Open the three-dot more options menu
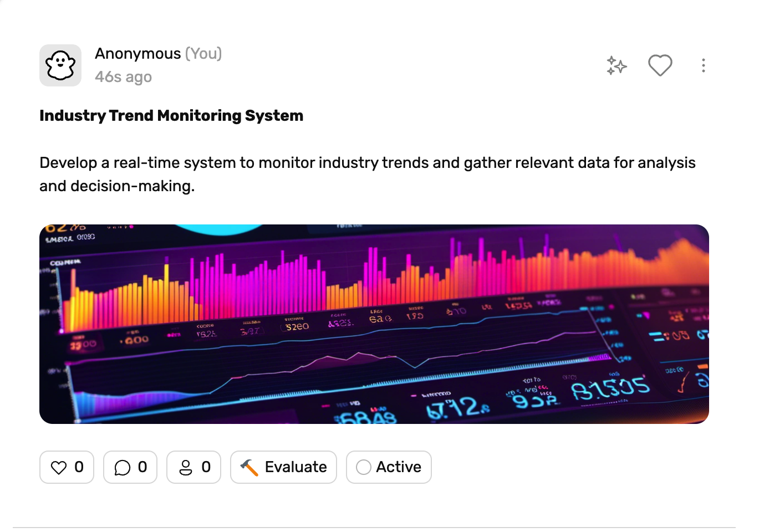The height and width of the screenshot is (532, 759). pos(703,65)
